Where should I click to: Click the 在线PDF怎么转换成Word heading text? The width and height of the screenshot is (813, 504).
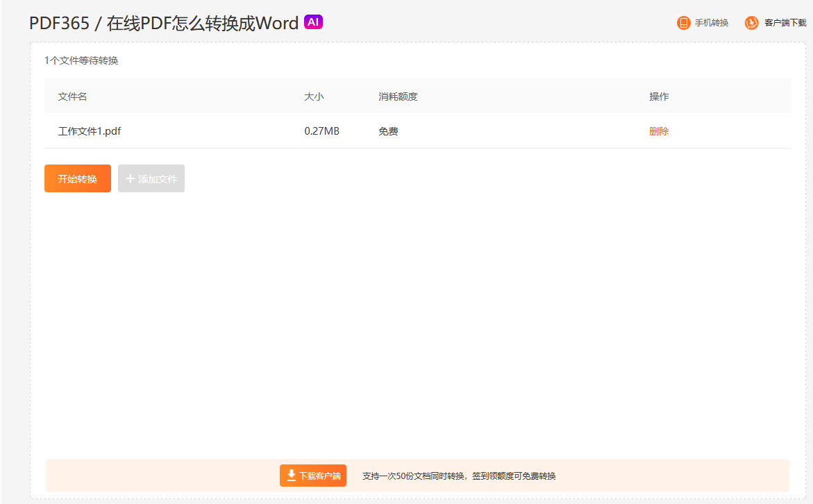click(203, 24)
